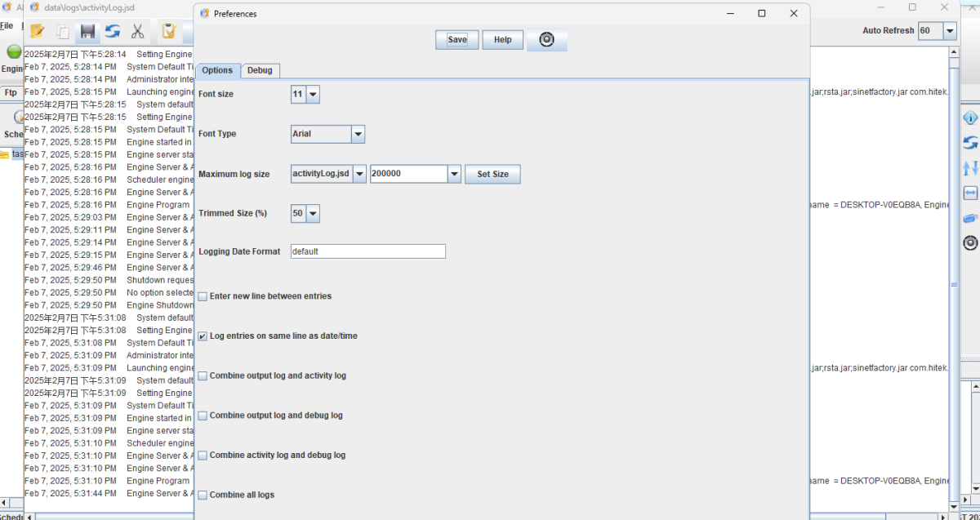This screenshot has height=520, width=980.
Task: Click the clipboard checkmark icon
Action: point(169,32)
